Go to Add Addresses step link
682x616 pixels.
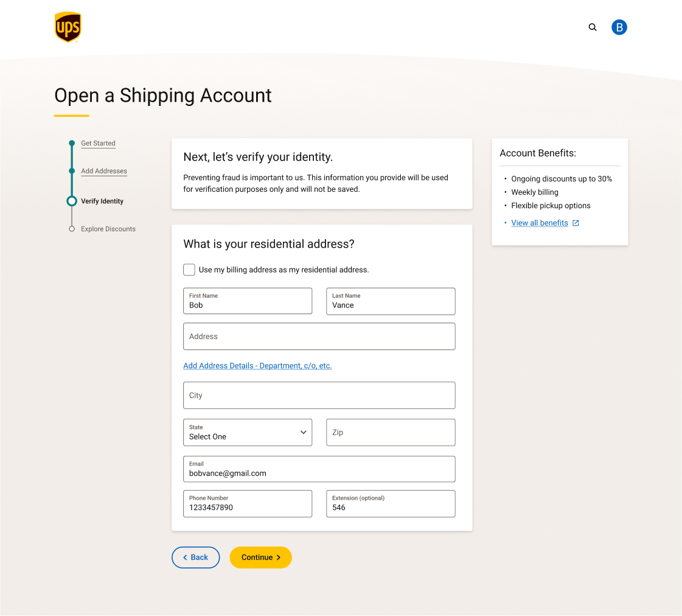(x=104, y=171)
